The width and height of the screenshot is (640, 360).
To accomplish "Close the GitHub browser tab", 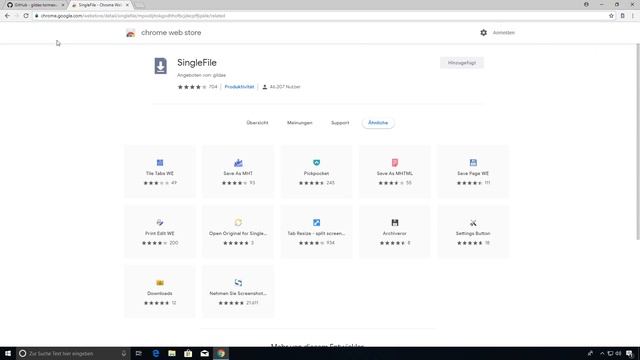I will [x=63, y=5].
